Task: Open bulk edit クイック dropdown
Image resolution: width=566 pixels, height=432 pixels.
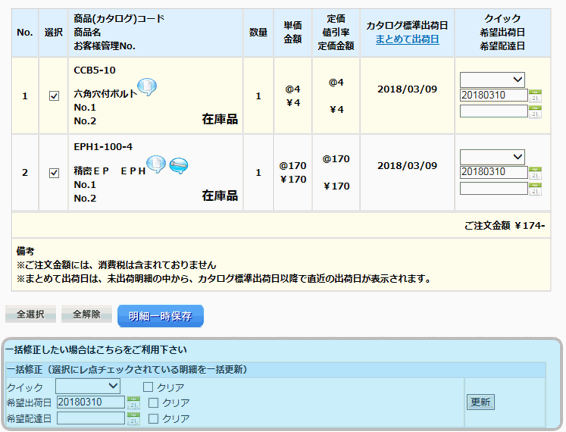Action: pyautogui.click(x=88, y=386)
